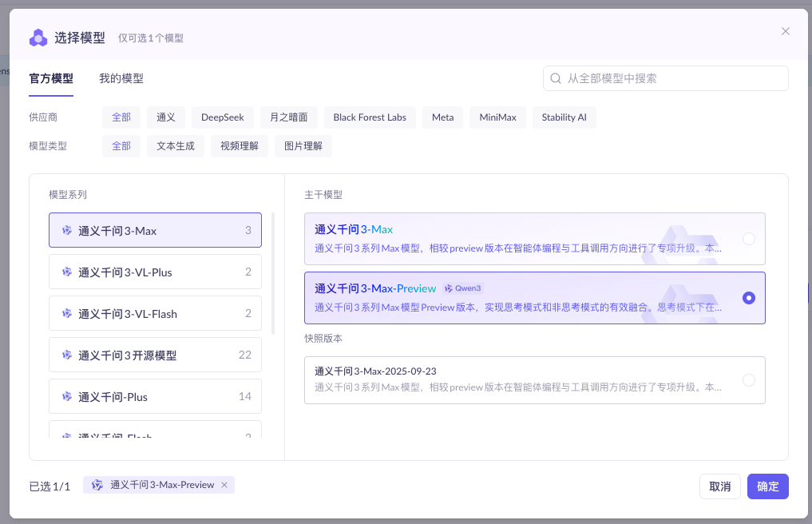Image resolution: width=812 pixels, height=524 pixels.
Task: Filter supplier by MiniMax
Action: [497, 117]
